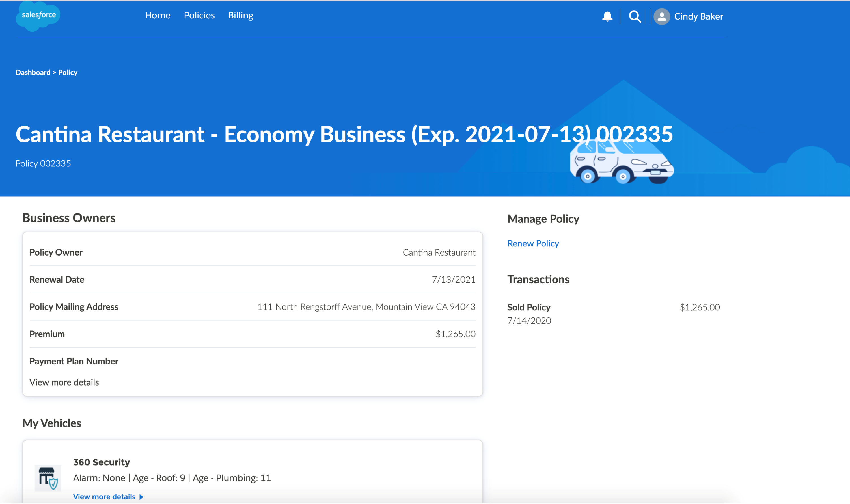This screenshot has width=850, height=504.
Task: Click the Business Owners heading
Action: [x=69, y=218]
